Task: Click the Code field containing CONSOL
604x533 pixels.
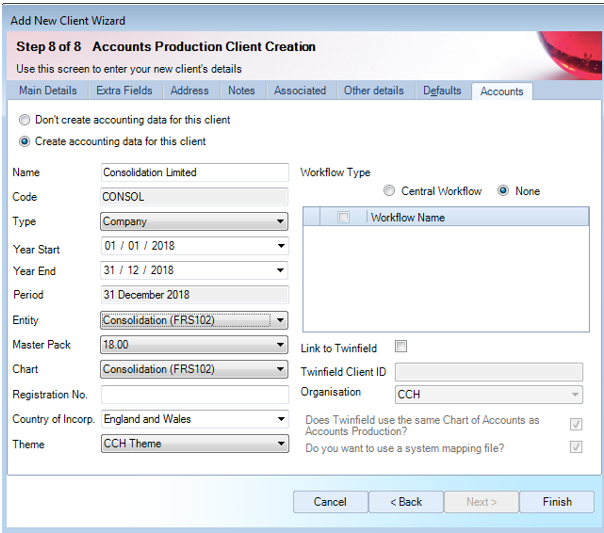Action: click(194, 197)
